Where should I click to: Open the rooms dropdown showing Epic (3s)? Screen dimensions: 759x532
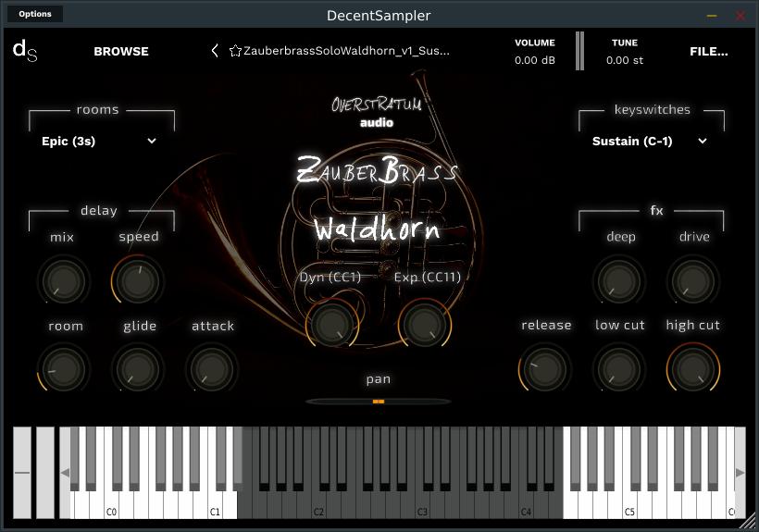pos(99,142)
